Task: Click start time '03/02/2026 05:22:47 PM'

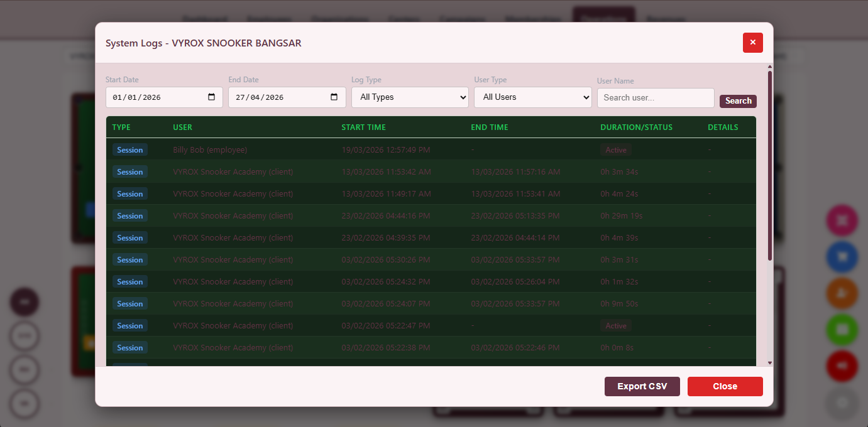Action: tap(386, 326)
